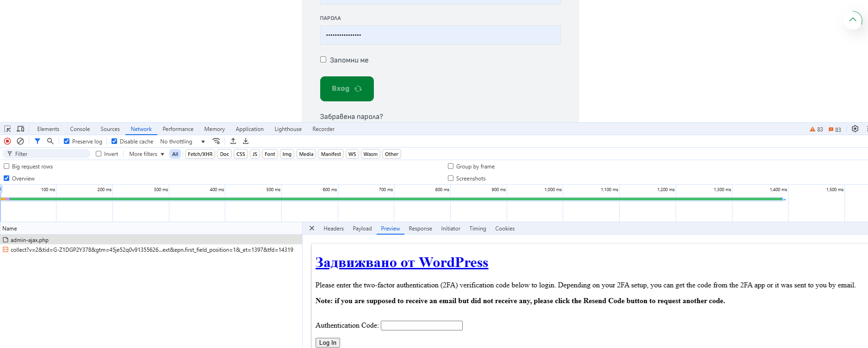Open the Performance tab
Image resolution: width=868 pixels, height=348 pixels.
click(178, 129)
